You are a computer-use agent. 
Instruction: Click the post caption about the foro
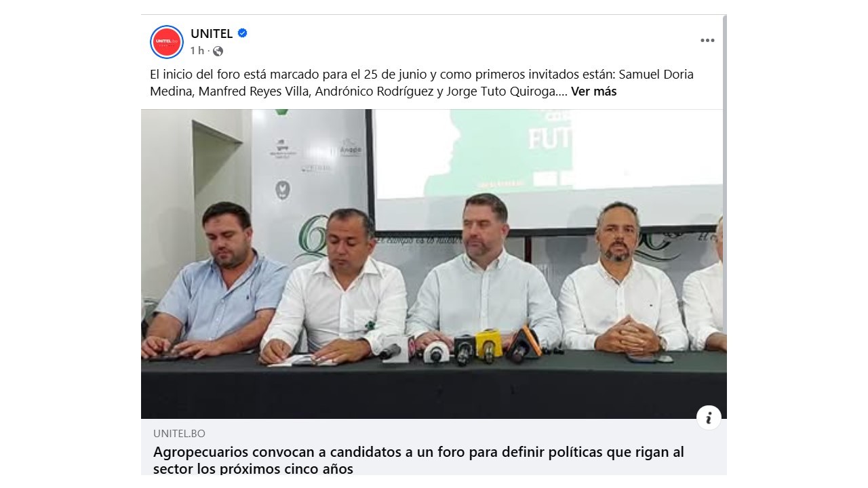[422, 83]
